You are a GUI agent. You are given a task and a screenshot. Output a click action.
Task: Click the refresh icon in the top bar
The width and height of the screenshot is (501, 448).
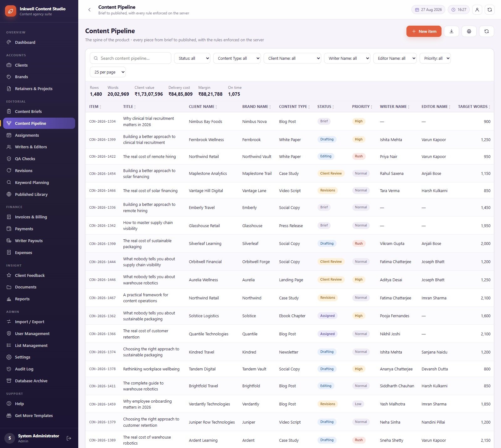pyautogui.click(x=489, y=10)
